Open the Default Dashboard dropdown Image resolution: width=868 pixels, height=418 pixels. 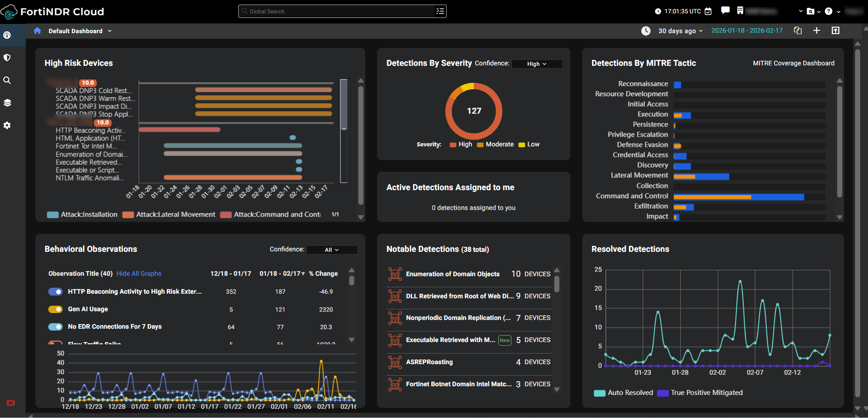click(x=80, y=31)
